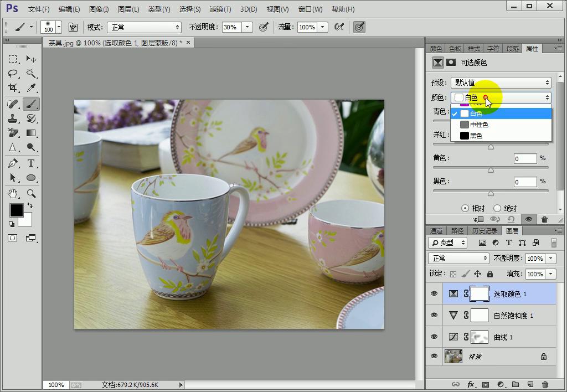Choose 黑色 from the color list

(x=476, y=136)
